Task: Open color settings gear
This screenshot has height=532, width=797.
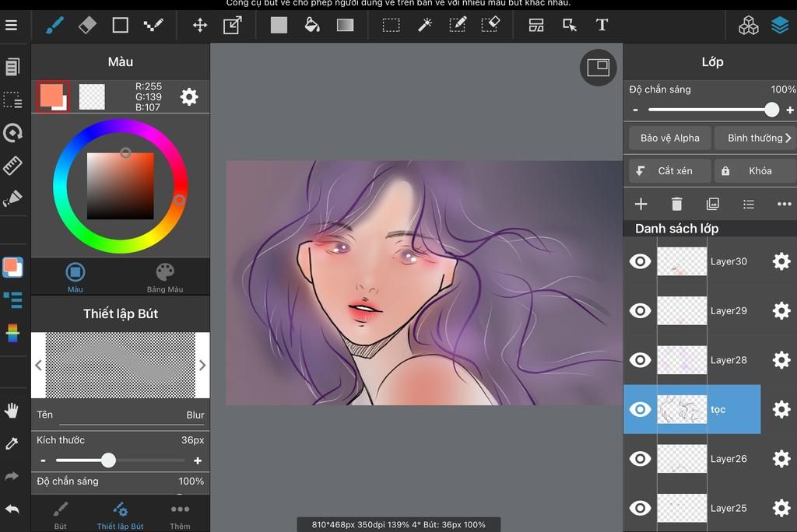Action: [x=189, y=96]
